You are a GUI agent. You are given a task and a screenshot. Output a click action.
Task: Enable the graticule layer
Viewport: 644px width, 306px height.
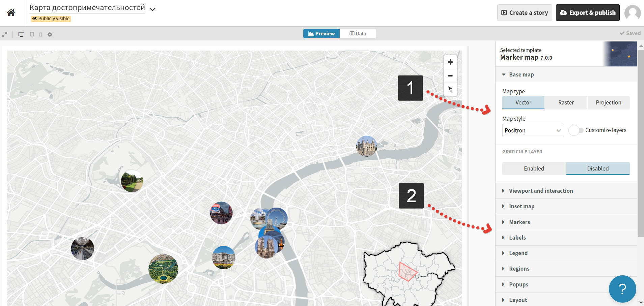click(x=534, y=169)
